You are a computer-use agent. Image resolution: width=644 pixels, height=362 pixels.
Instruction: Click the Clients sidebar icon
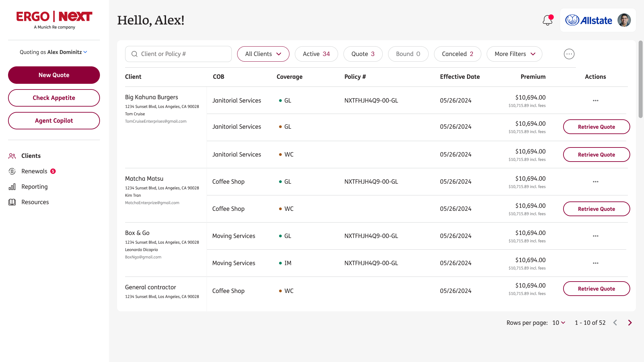click(12, 156)
